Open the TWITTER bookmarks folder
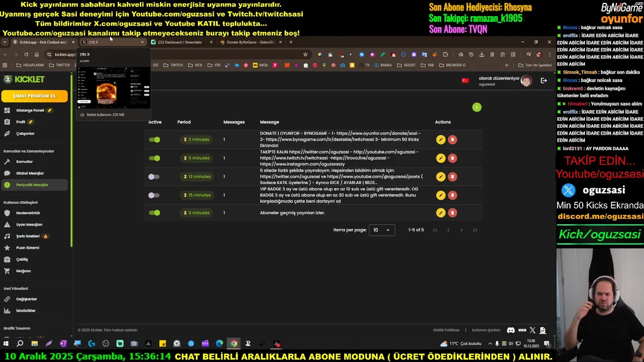This screenshot has height=362, width=644. click(59, 65)
